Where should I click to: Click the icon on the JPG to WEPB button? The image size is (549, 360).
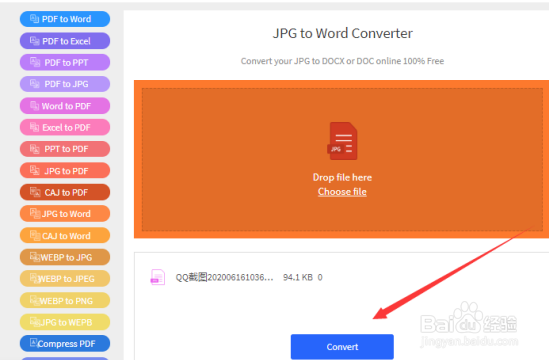point(34,321)
